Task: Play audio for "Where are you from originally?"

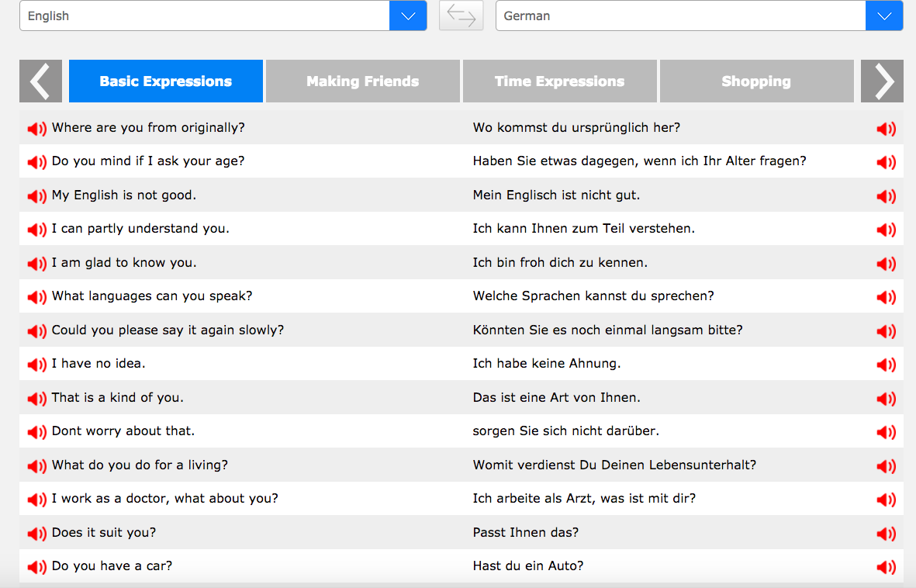Action: (x=36, y=129)
